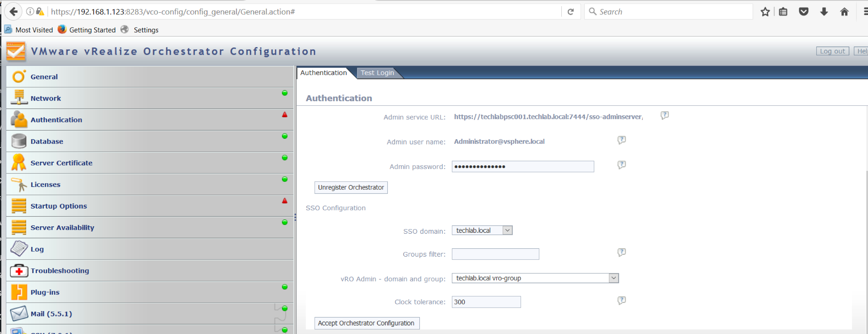Open the Network section in sidebar
Image resolution: width=868 pixels, height=334 pixels.
(149, 98)
